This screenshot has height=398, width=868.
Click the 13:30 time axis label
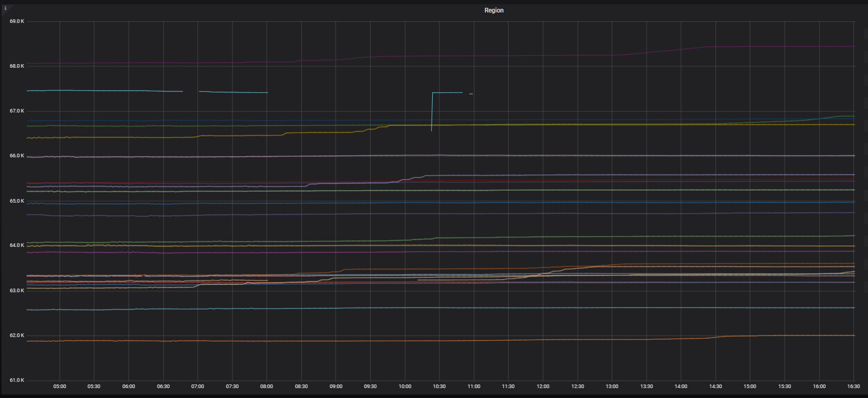[x=646, y=387]
